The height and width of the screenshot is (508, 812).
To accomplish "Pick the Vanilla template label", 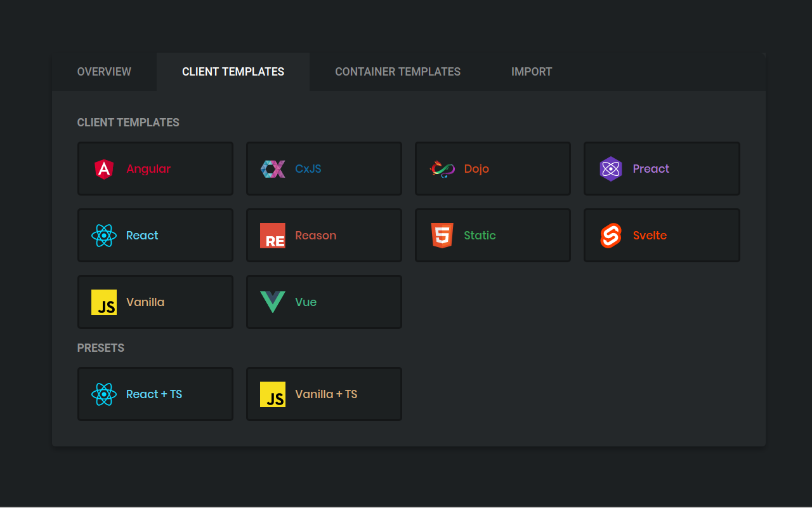I will [145, 302].
